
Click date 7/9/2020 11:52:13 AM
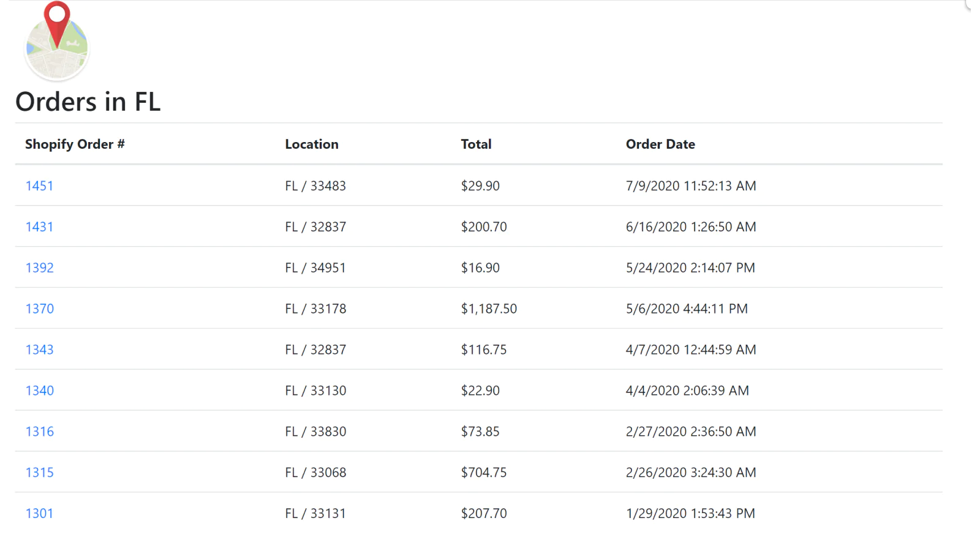tap(691, 186)
